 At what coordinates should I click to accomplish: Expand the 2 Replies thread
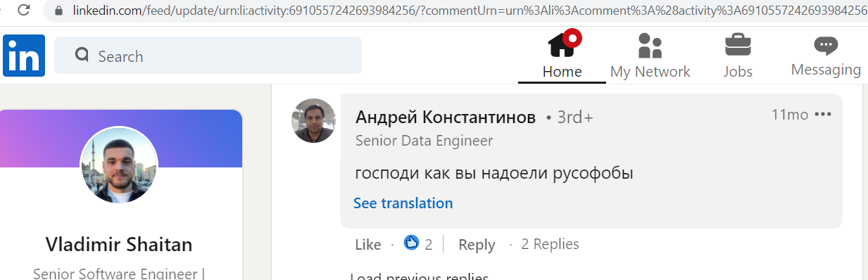pos(550,244)
